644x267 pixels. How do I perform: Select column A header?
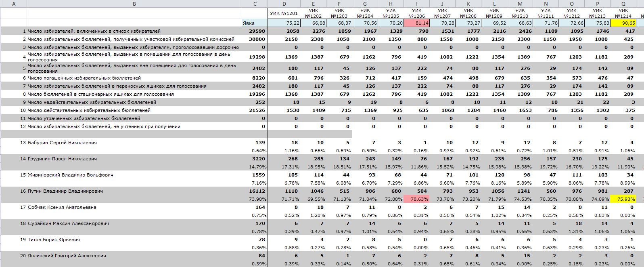(x=14, y=4)
